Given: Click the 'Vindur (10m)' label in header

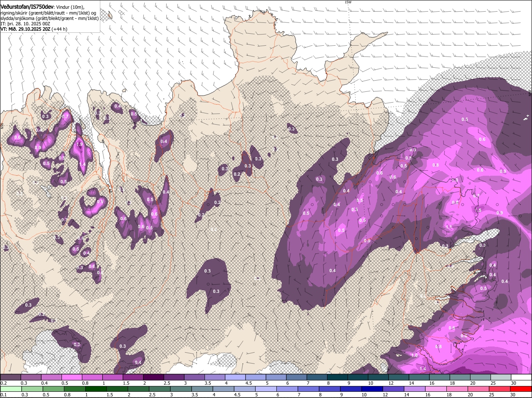Looking at the screenshot, I should click(70, 7).
